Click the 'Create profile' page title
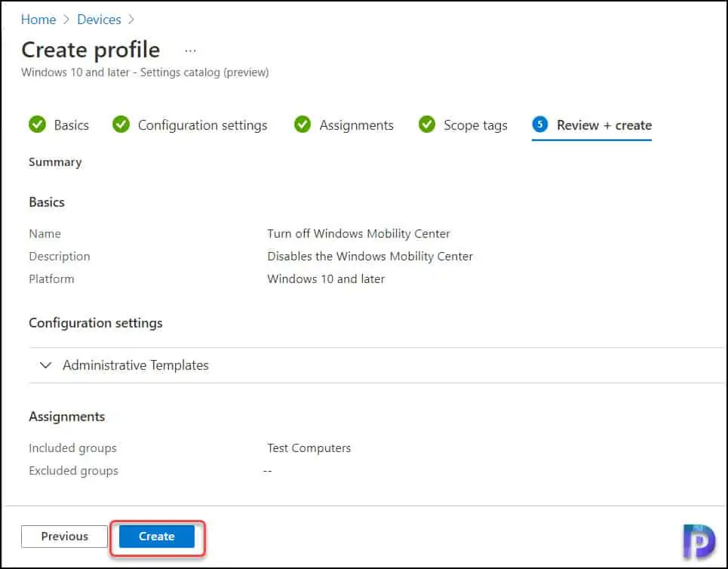 tap(91, 50)
